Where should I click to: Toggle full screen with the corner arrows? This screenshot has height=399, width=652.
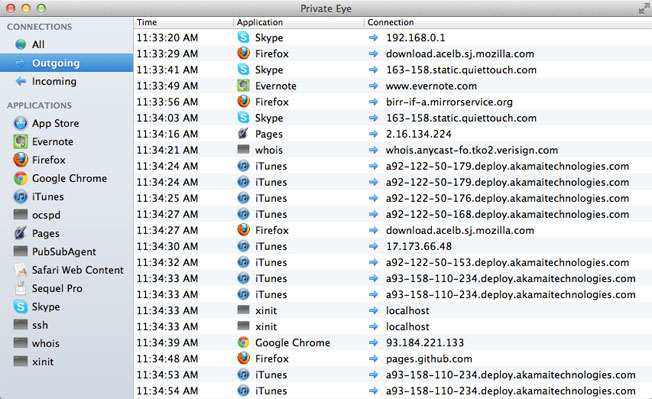point(645,8)
